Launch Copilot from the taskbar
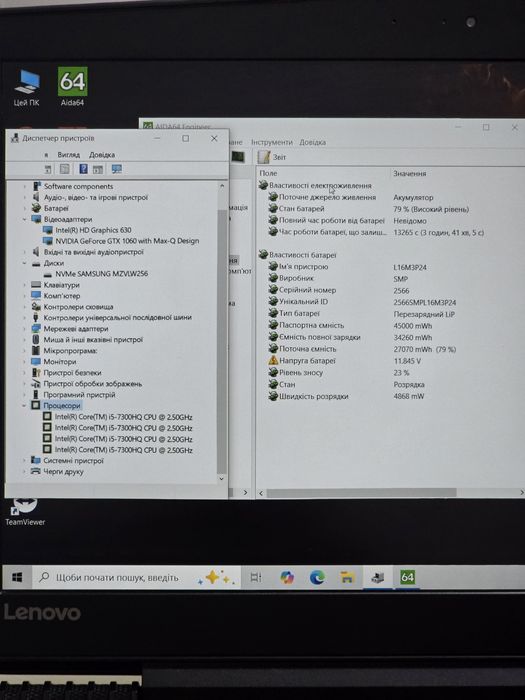Viewport: 525px width, 700px height. (287, 577)
